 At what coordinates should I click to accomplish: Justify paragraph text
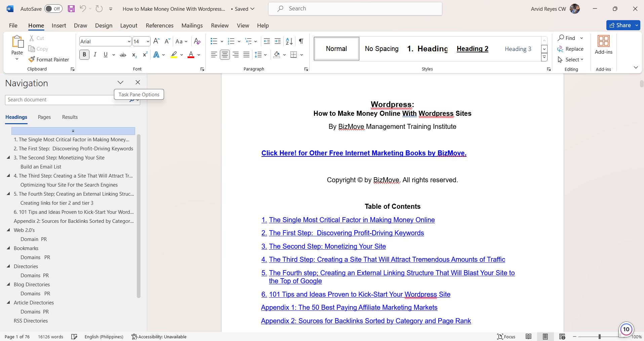(x=246, y=55)
